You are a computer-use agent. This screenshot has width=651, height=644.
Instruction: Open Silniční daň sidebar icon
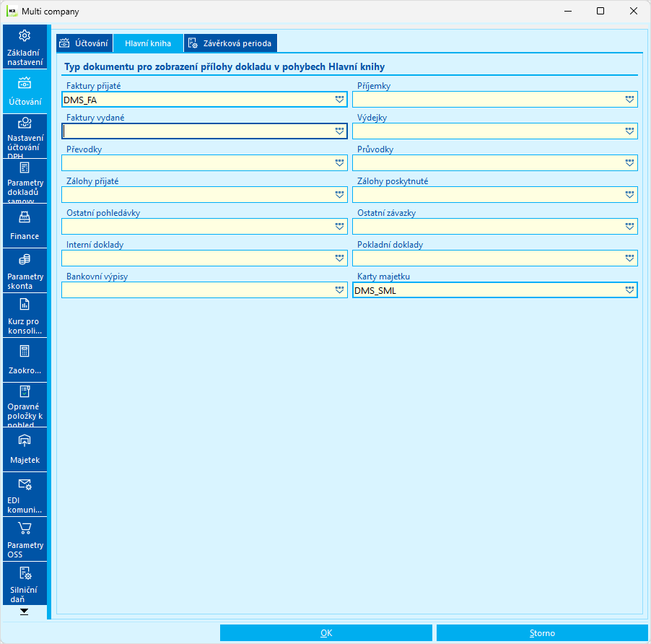click(x=25, y=573)
